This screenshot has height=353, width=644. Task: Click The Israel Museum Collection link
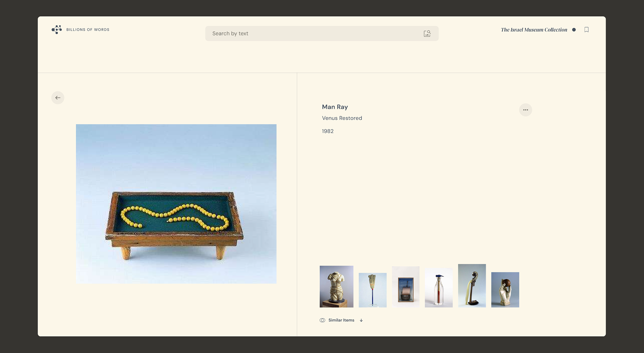click(534, 30)
